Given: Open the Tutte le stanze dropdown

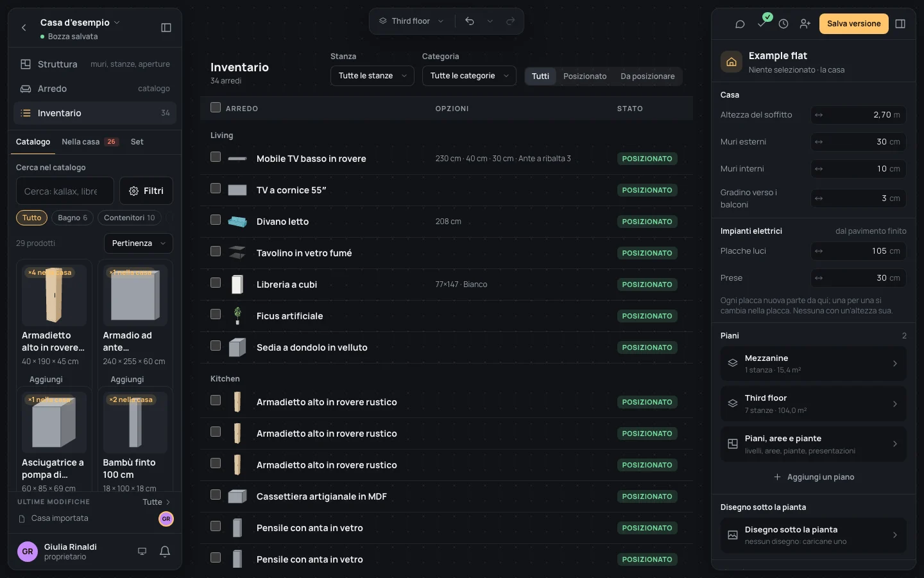Looking at the screenshot, I should (372, 76).
